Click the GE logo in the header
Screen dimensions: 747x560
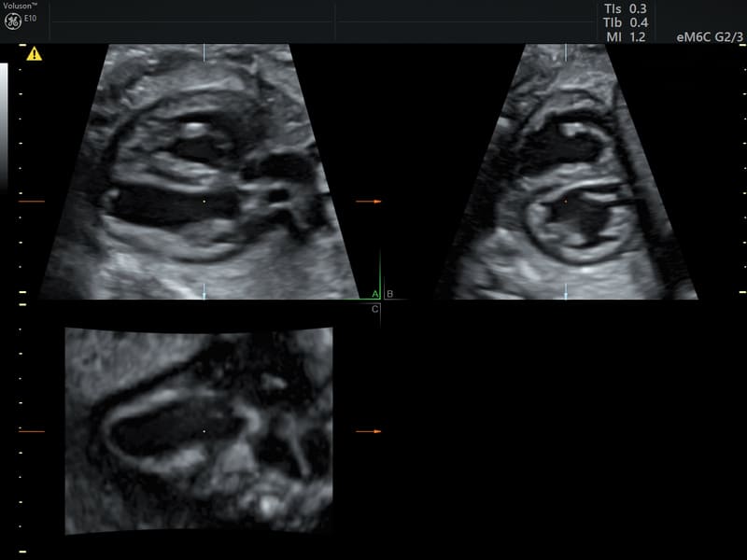click(x=13, y=21)
